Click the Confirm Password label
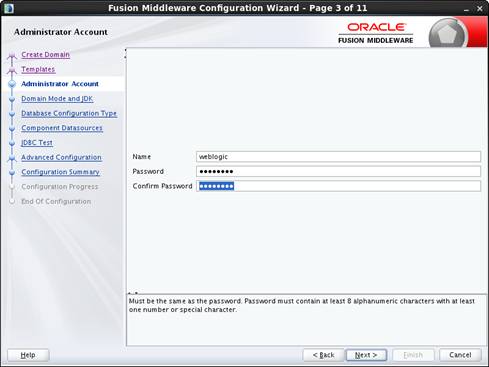The width and height of the screenshot is (489, 367). point(162,186)
